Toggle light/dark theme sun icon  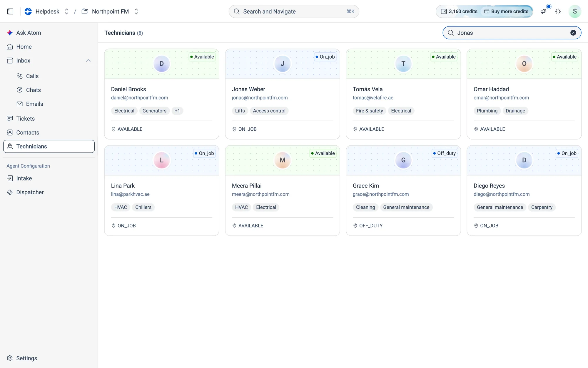(x=558, y=11)
